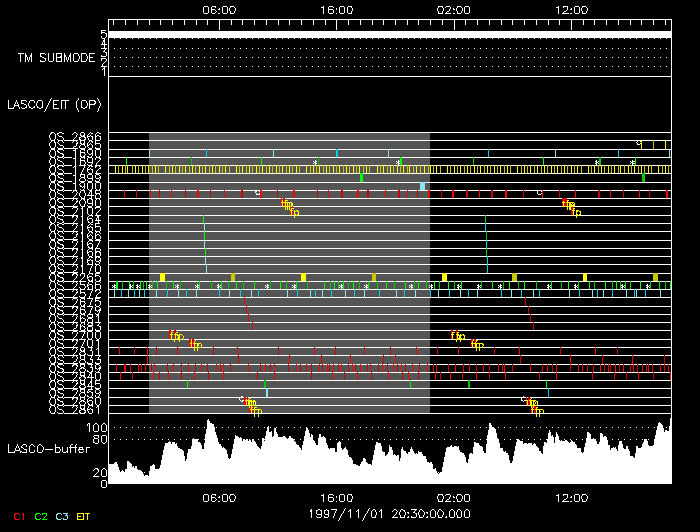The image size is (700, 532).
Task: Click the 16:00 label on bottom axis
Action: pos(337,497)
